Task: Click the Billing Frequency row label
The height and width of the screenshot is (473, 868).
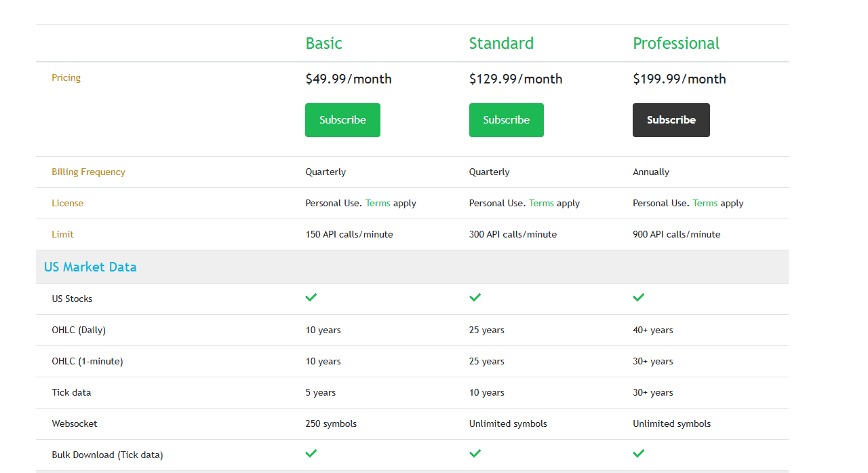Action: point(88,172)
